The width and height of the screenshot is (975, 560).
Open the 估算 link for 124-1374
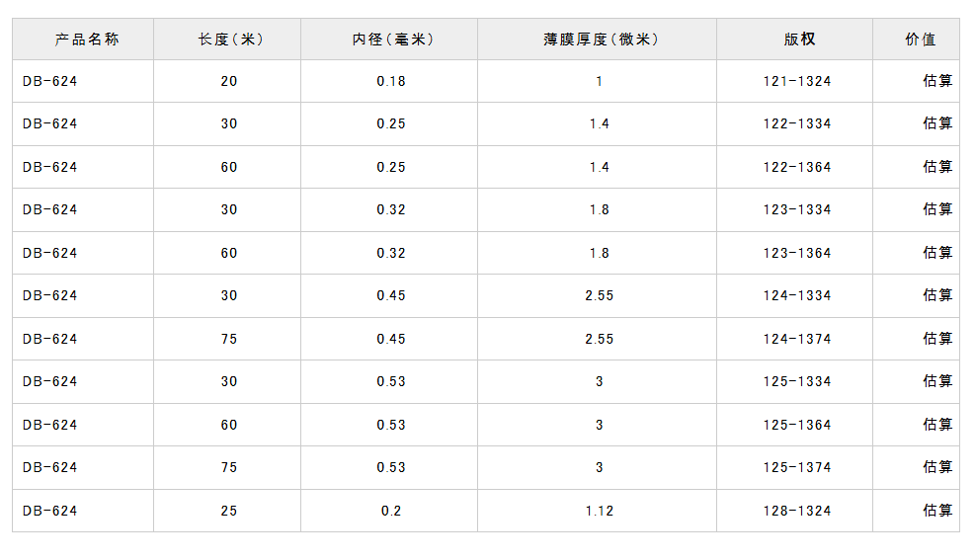click(x=937, y=339)
